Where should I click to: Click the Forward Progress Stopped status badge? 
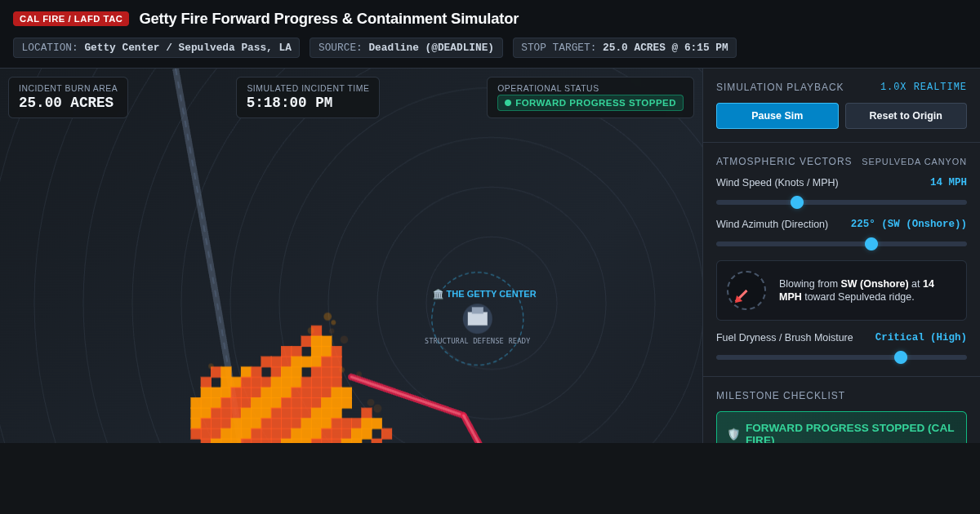click(590, 103)
